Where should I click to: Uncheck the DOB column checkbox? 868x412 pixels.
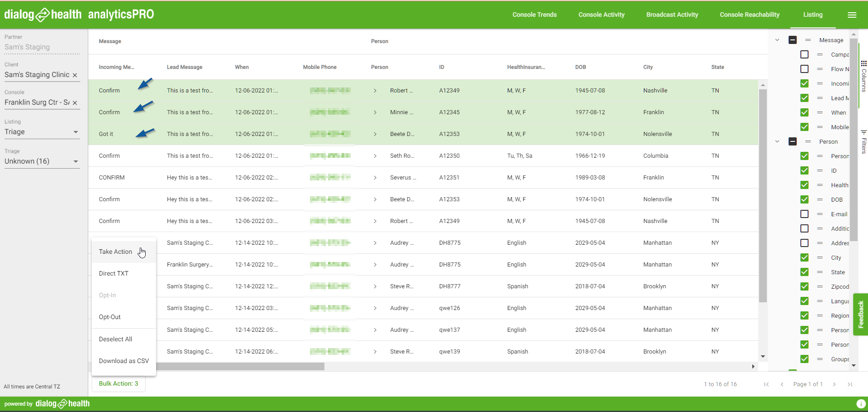pos(804,199)
